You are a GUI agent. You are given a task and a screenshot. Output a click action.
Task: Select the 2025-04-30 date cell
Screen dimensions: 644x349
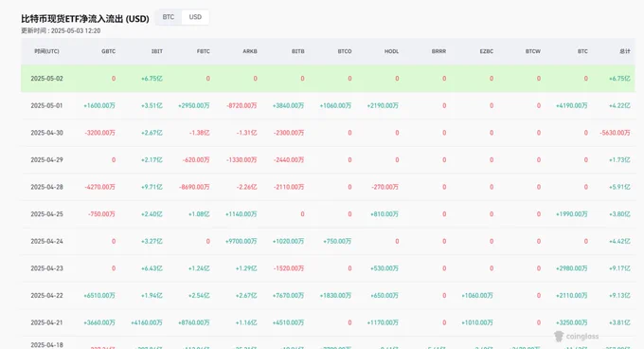point(46,133)
